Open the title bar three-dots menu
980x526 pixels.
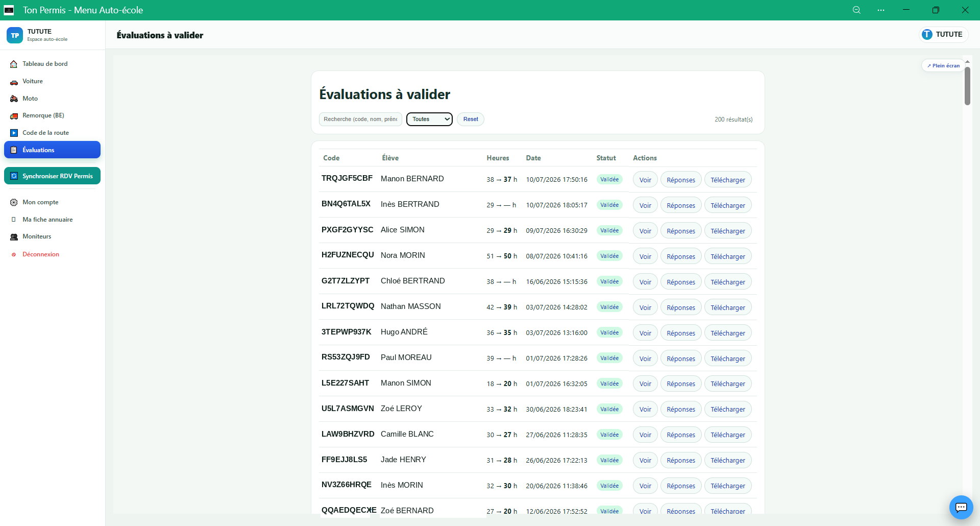click(x=881, y=10)
